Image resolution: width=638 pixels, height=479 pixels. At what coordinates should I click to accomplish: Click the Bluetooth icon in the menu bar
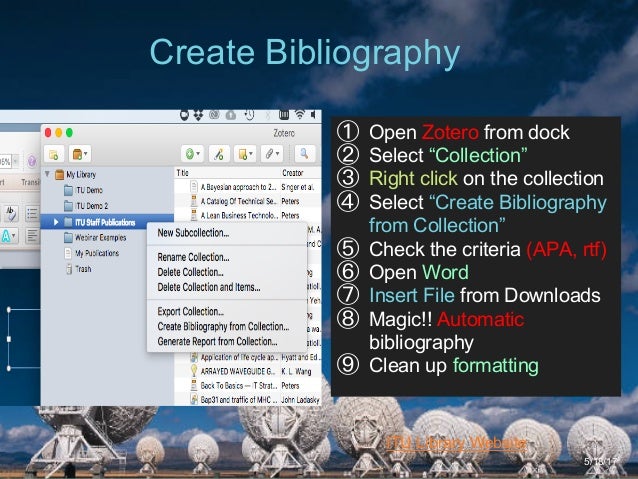(267, 115)
